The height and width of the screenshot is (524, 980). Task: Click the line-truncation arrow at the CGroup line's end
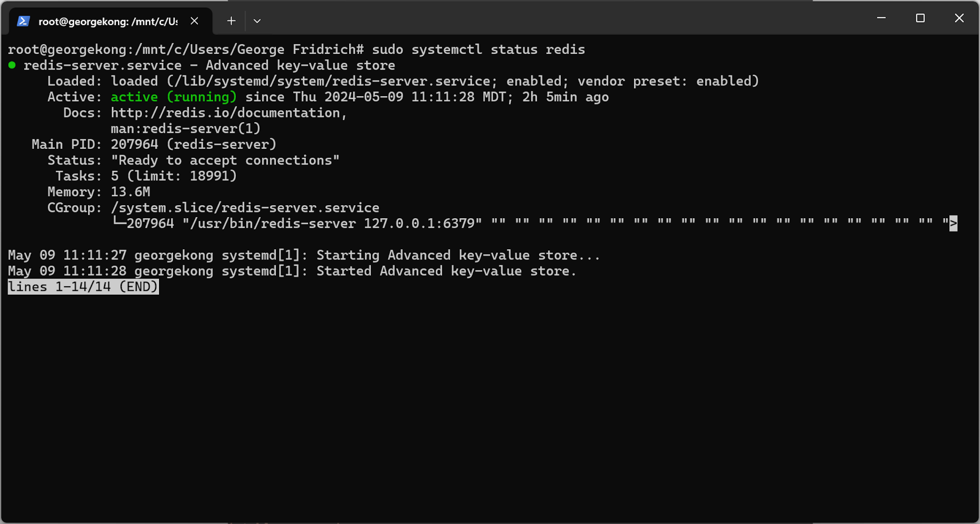[x=953, y=224]
